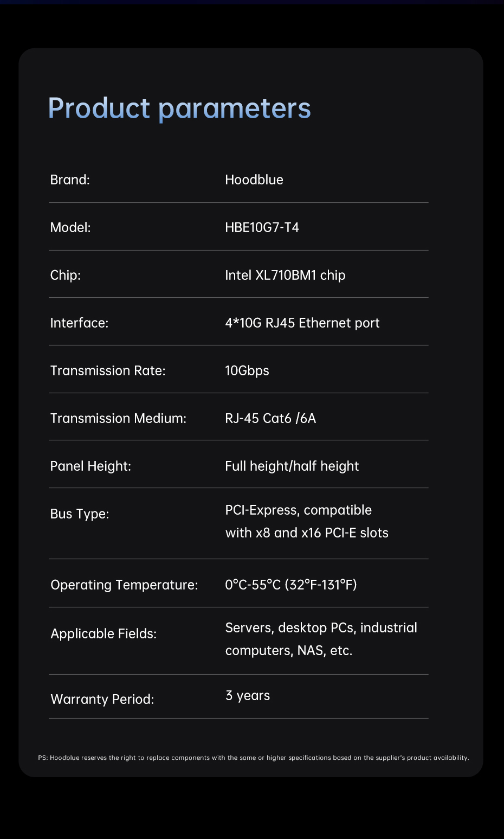Click the operating temperature range 0°C-55°C
The image size is (504, 839).
(x=290, y=585)
